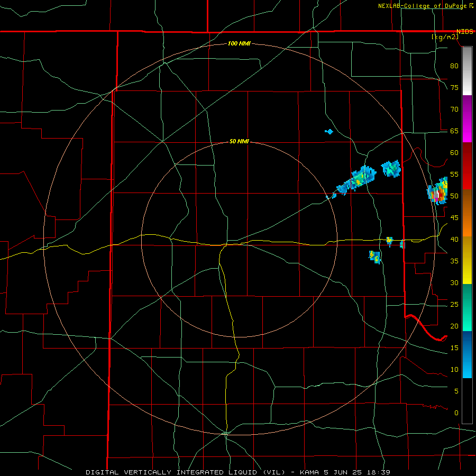Click the scale value 80
The height and width of the screenshot is (476, 476).
(454, 66)
